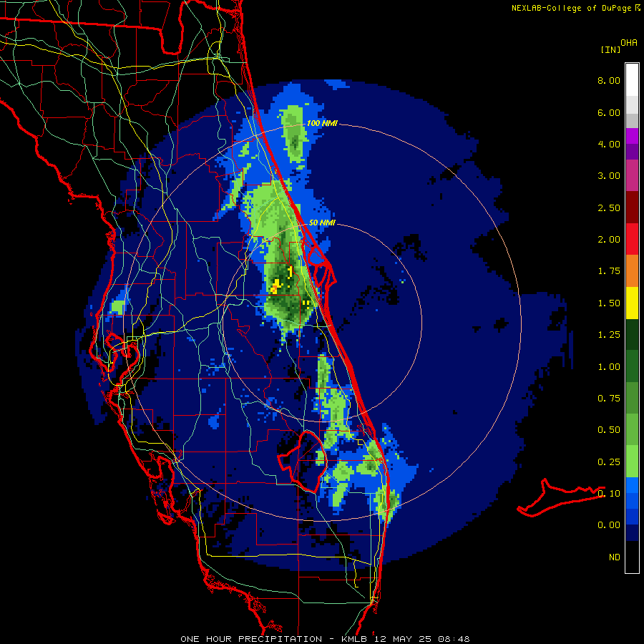644x644 pixels.
Task: Pick the black ND swatch on the scale
Action: pyautogui.click(x=632, y=557)
